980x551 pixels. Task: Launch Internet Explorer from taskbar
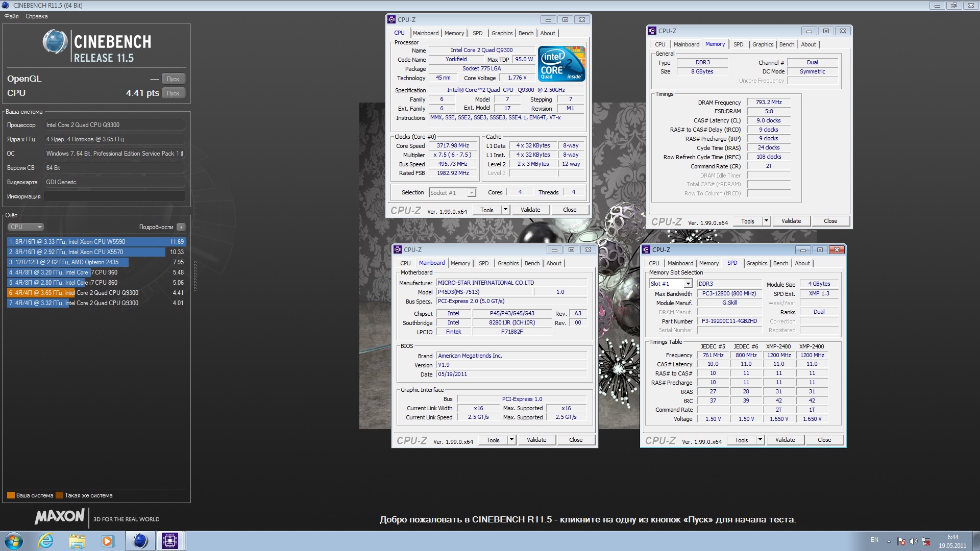[46, 541]
